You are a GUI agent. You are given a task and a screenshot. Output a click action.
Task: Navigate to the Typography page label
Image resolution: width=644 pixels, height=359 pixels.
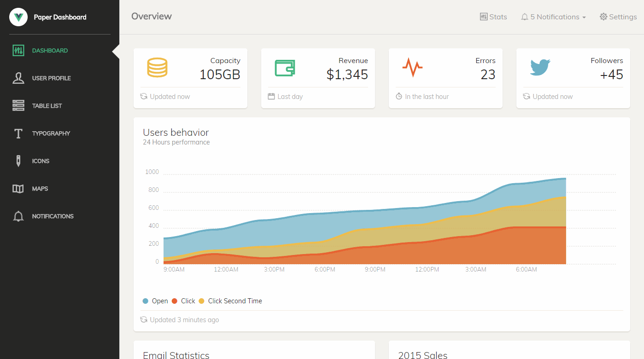51,133
